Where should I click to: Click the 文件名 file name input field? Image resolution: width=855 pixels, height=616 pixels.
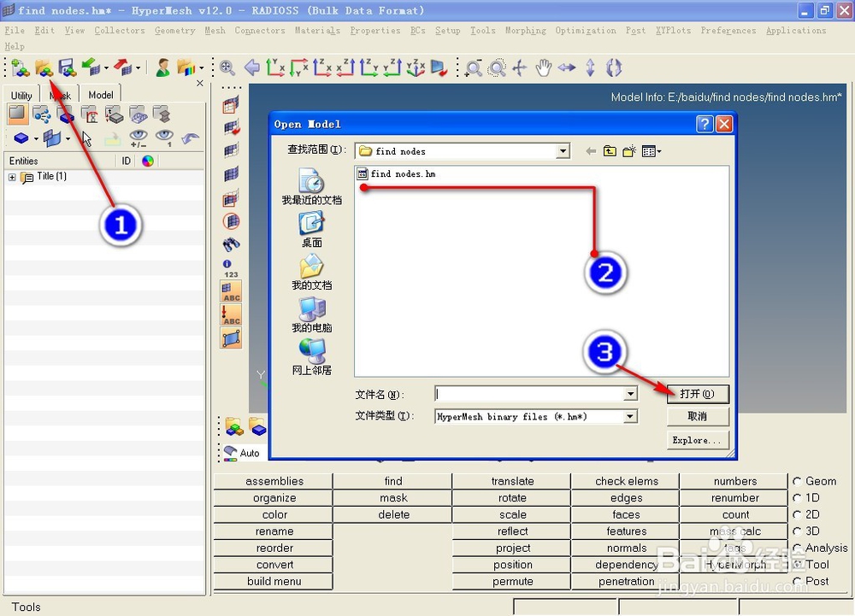[x=529, y=394]
